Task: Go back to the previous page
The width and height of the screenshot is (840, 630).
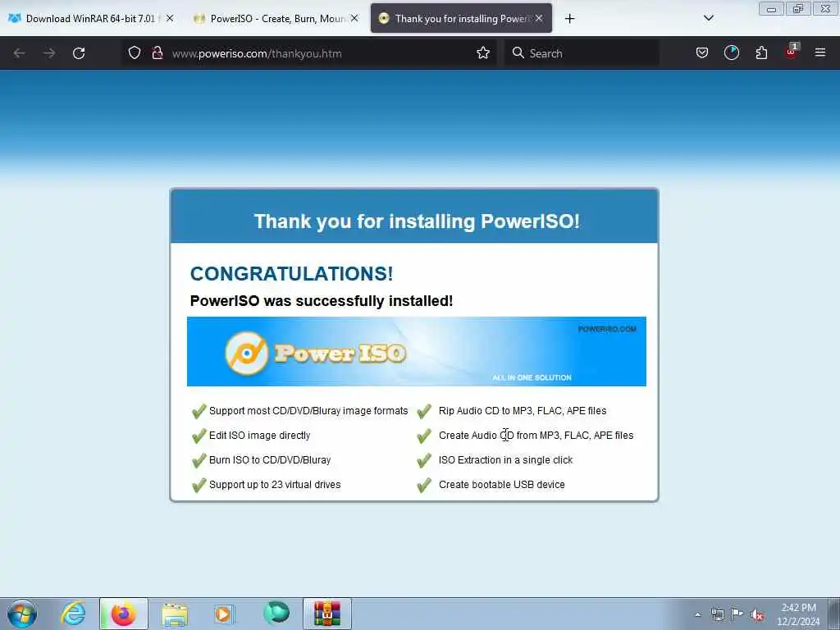Action: coord(20,53)
